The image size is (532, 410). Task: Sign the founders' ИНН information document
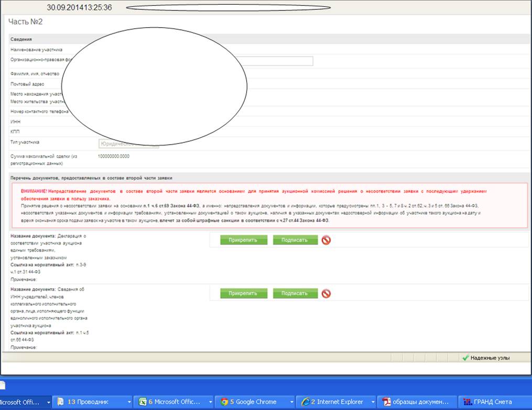[x=295, y=294]
